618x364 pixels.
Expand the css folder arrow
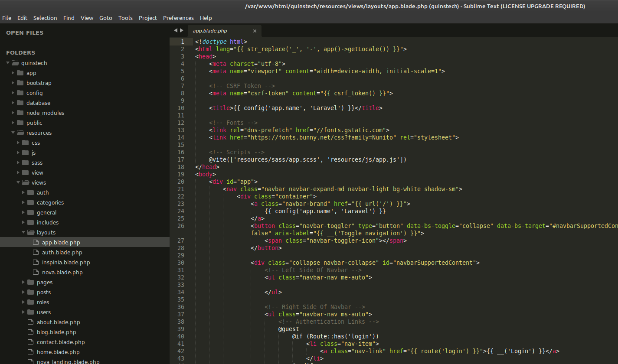(x=18, y=143)
